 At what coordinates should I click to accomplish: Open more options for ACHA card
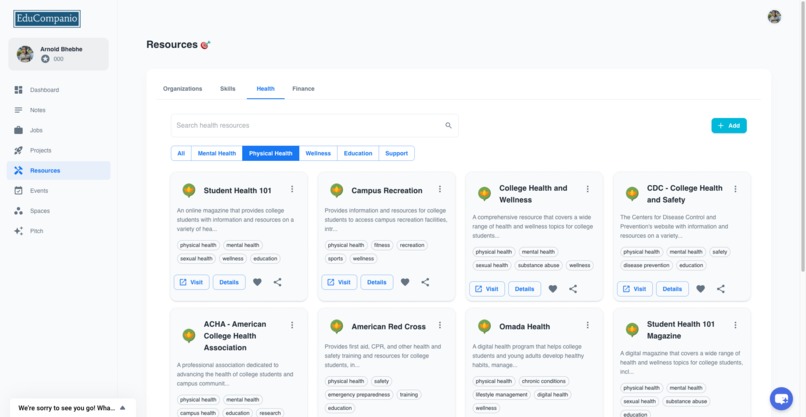coord(292,325)
